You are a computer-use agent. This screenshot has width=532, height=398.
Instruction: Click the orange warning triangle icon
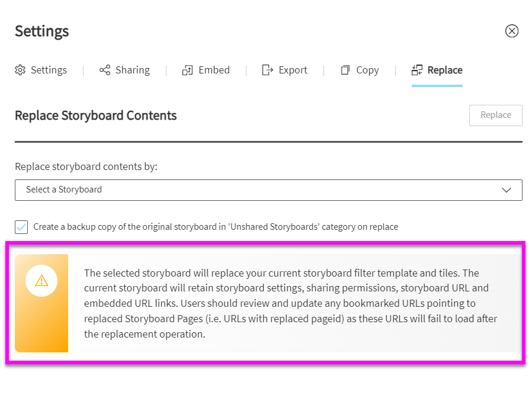click(x=41, y=281)
